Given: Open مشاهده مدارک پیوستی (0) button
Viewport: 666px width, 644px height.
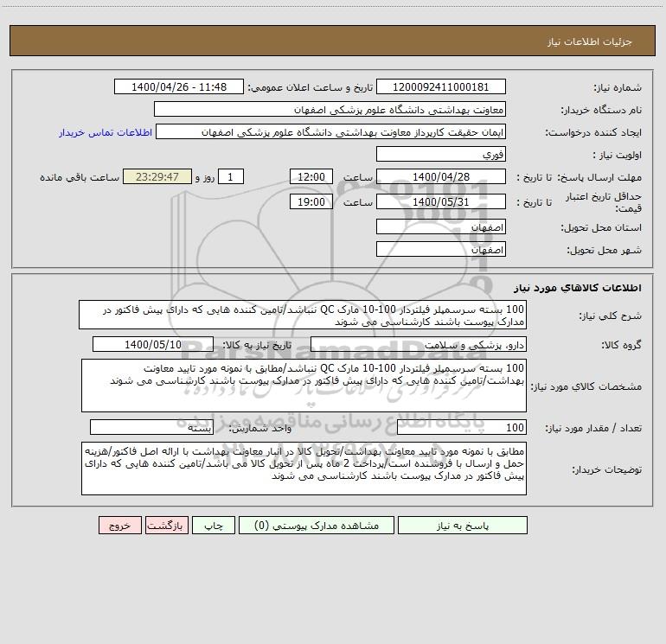Looking at the screenshot, I should [x=317, y=526].
